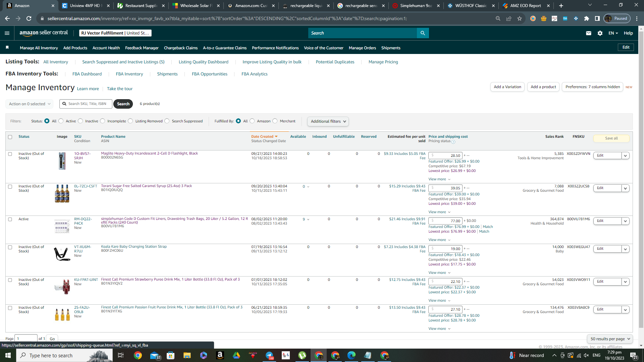This screenshot has width=644, height=362.
Task: Open Edit dropdown arrow for Maglite Flashlight row
Action: click(625, 156)
